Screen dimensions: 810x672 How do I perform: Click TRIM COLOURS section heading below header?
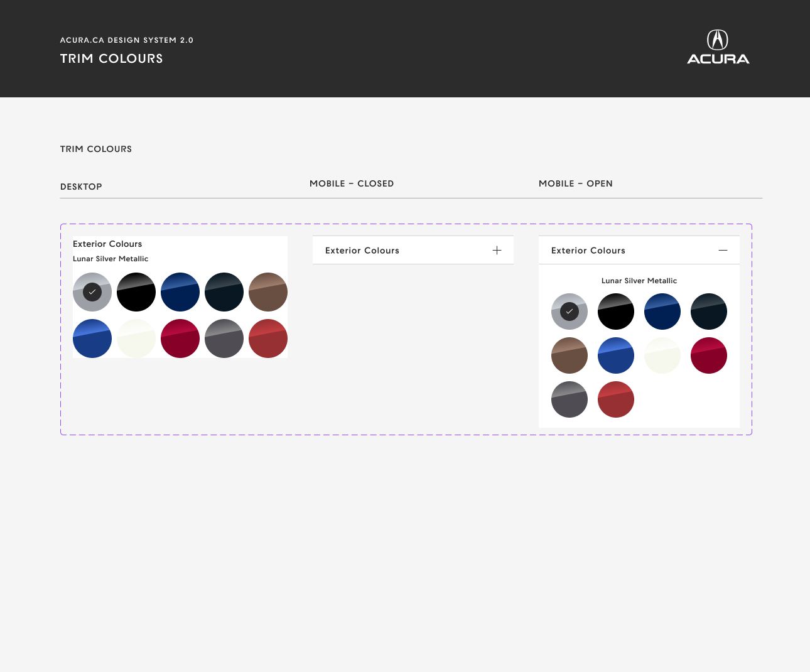[x=96, y=149]
